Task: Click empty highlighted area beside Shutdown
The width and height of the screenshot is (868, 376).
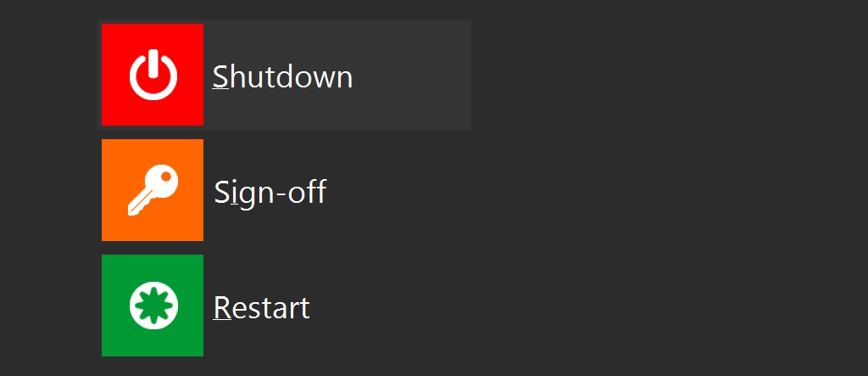Action: pyautogui.click(x=413, y=75)
